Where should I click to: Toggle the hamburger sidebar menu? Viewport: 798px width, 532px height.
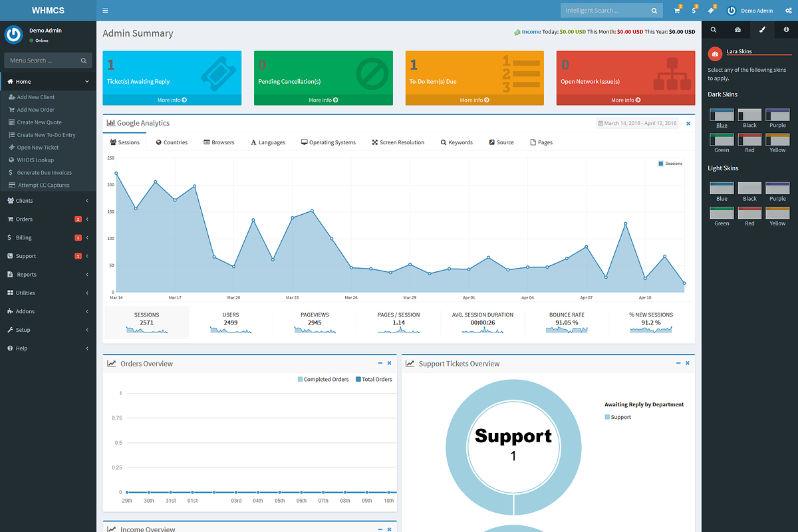tap(106, 11)
